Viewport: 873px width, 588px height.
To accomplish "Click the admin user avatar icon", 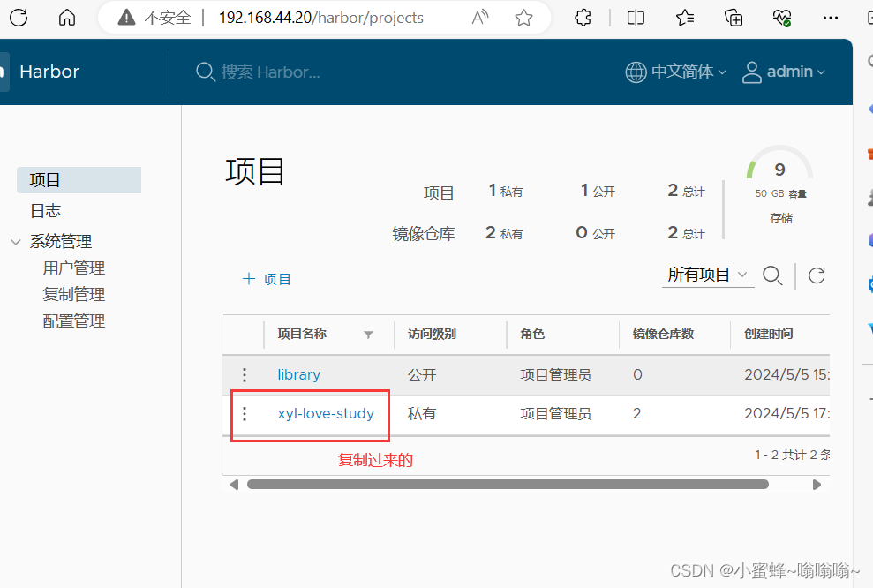I will (x=751, y=72).
